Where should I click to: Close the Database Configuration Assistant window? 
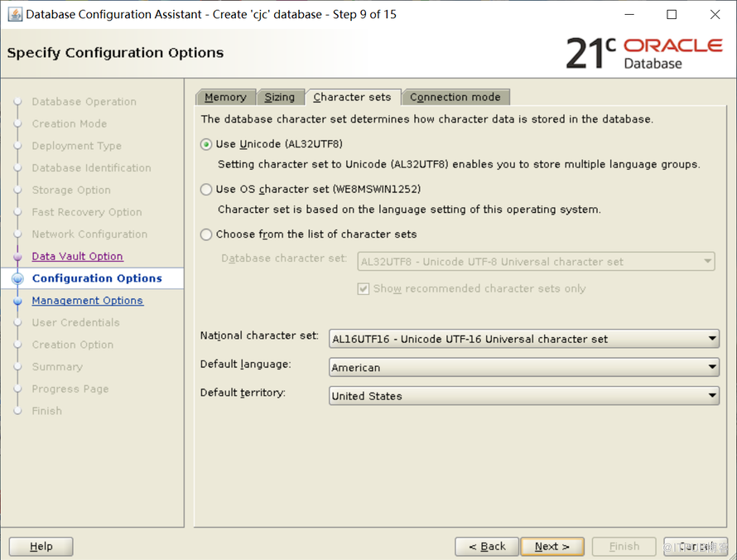(715, 15)
